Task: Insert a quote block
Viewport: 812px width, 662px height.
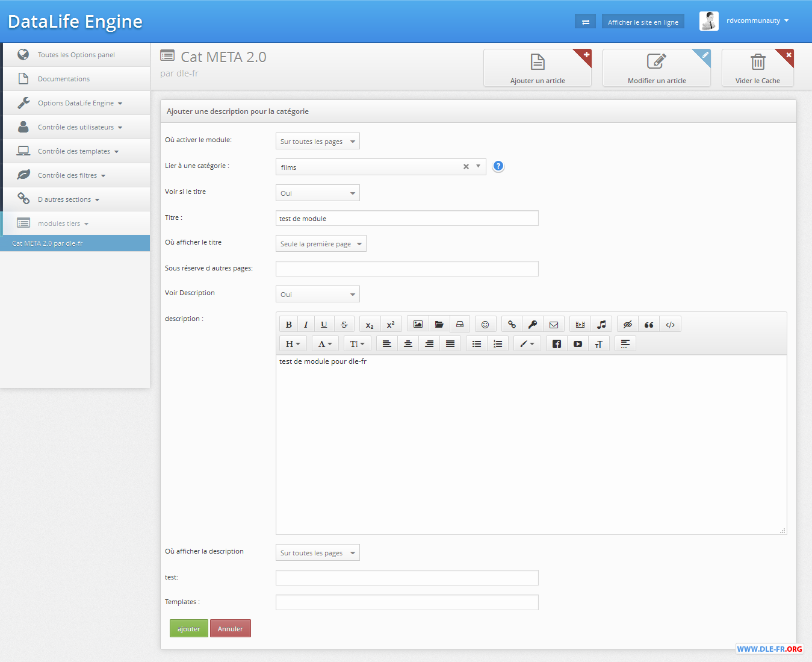Action: click(649, 325)
